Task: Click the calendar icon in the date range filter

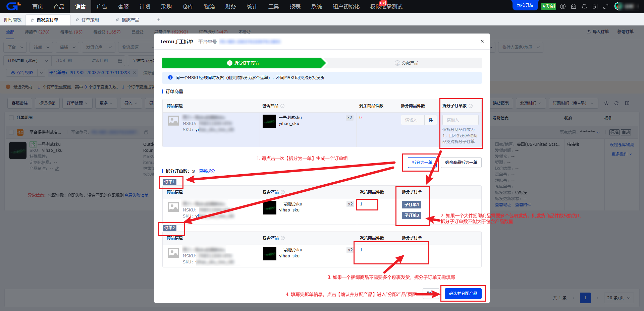Action: tap(120, 61)
